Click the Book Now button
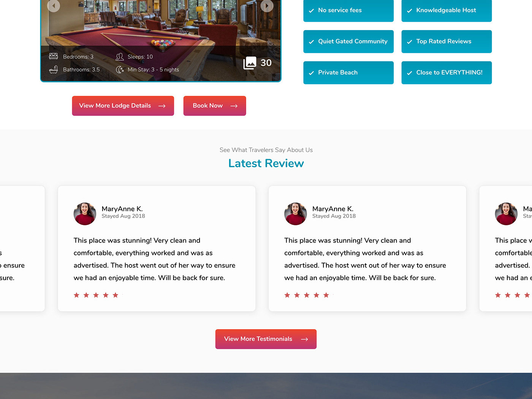The width and height of the screenshot is (532, 399). point(215,106)
